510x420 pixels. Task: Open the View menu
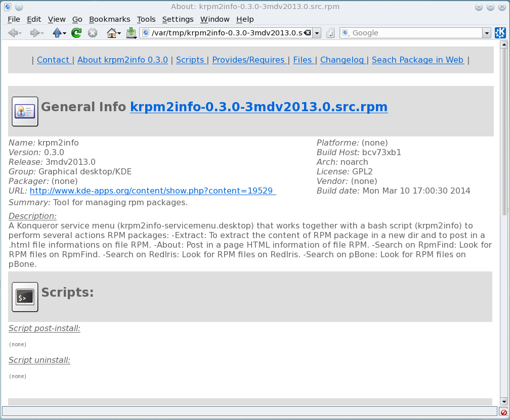click(x=57, y=19)
